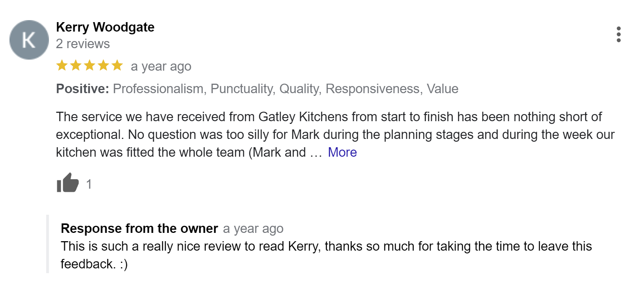Click the "Value" attribute text
644x283 pixels.
[442, 89]
